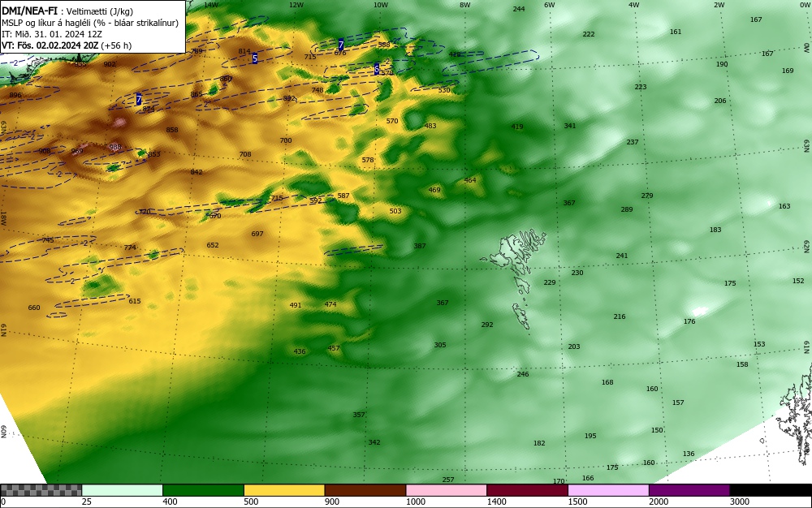Click the grid value 652

213,245
